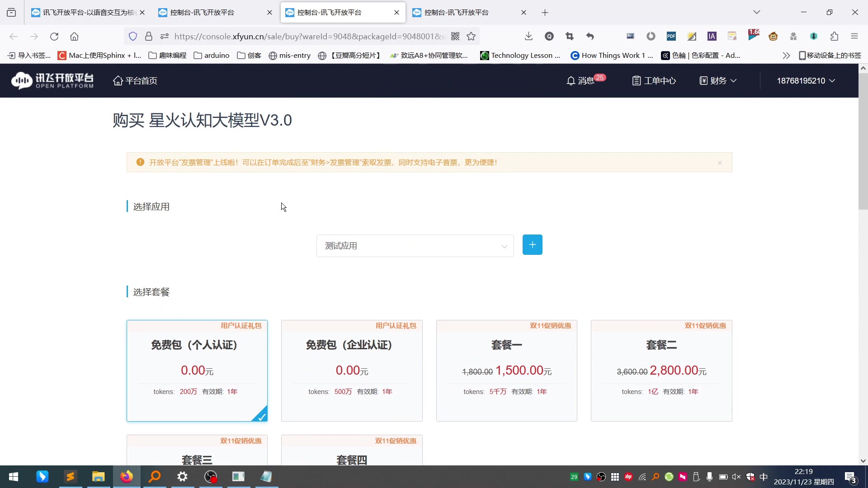Click scrollbar down arrow
868x488 pixels.
point(863,461)
